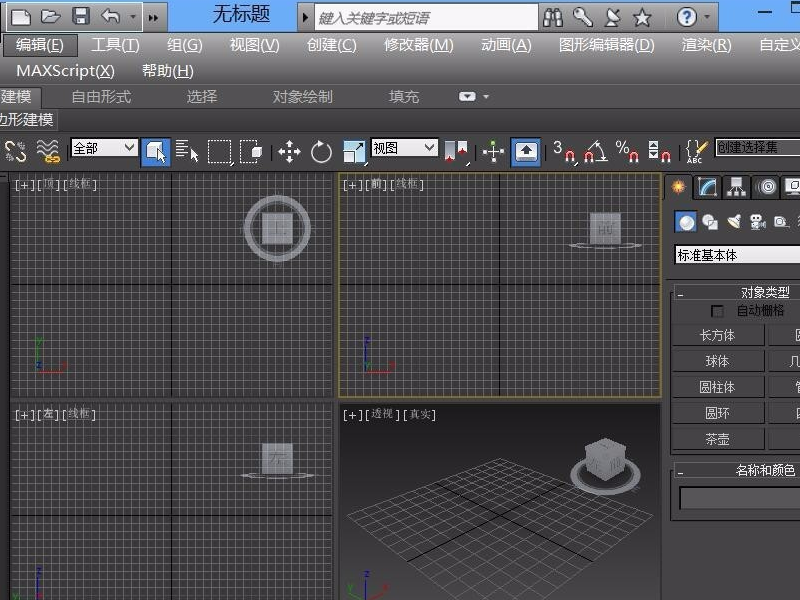Screen dimensions: 800x600
Task: Activate the Select Object tool
Action: pos(156,152)
